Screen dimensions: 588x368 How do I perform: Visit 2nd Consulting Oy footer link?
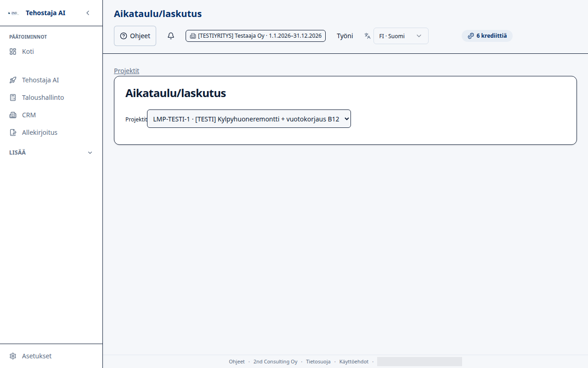pos(276,362)
